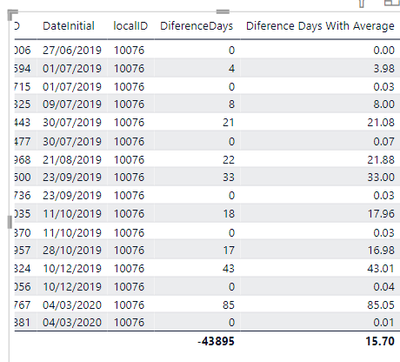This screenshot has width=400, height=362.
Task: Select average value 33.00
Action: tap(381, 177)
